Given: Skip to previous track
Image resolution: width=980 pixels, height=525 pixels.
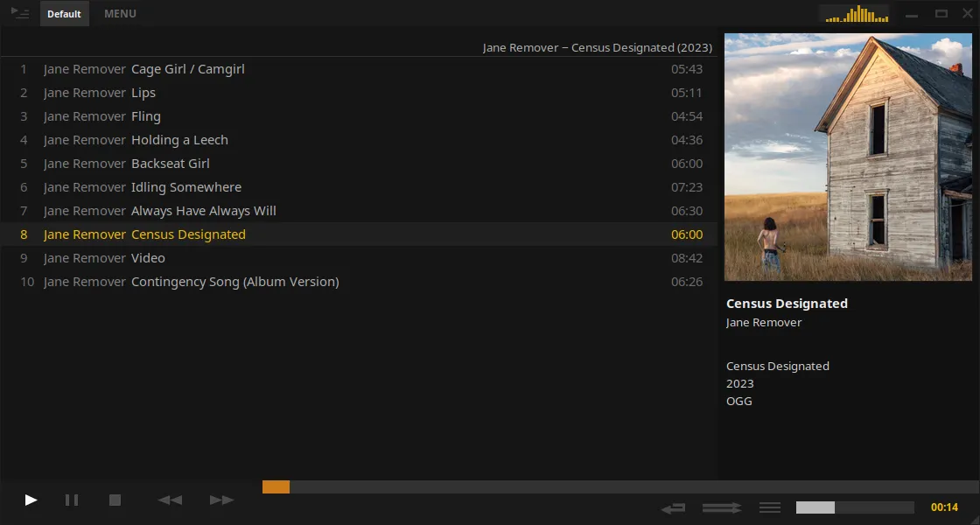Looking at the screenshot, I should [x=170, y=500].
